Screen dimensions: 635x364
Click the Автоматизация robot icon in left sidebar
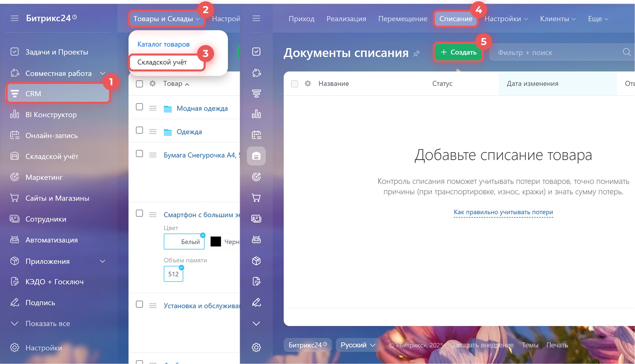coord(15,240)
